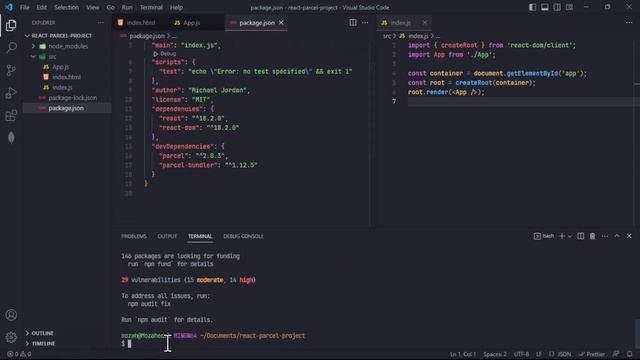This screenshot has width=640, height=360.
Task: Select the package.json editor tab
Action: point(257,23)
